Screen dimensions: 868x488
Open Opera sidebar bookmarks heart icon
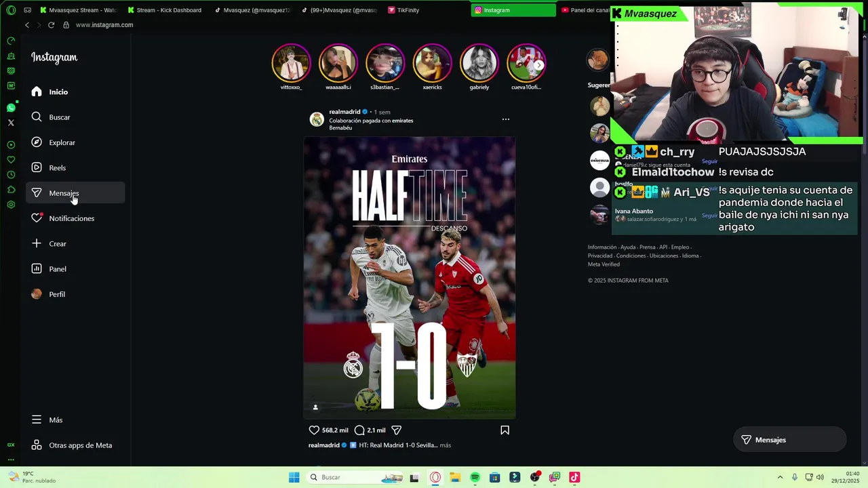point(11,160)
